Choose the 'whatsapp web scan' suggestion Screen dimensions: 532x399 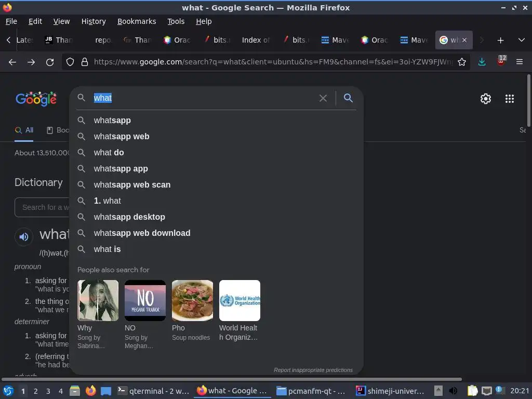(x=217, y=185)
